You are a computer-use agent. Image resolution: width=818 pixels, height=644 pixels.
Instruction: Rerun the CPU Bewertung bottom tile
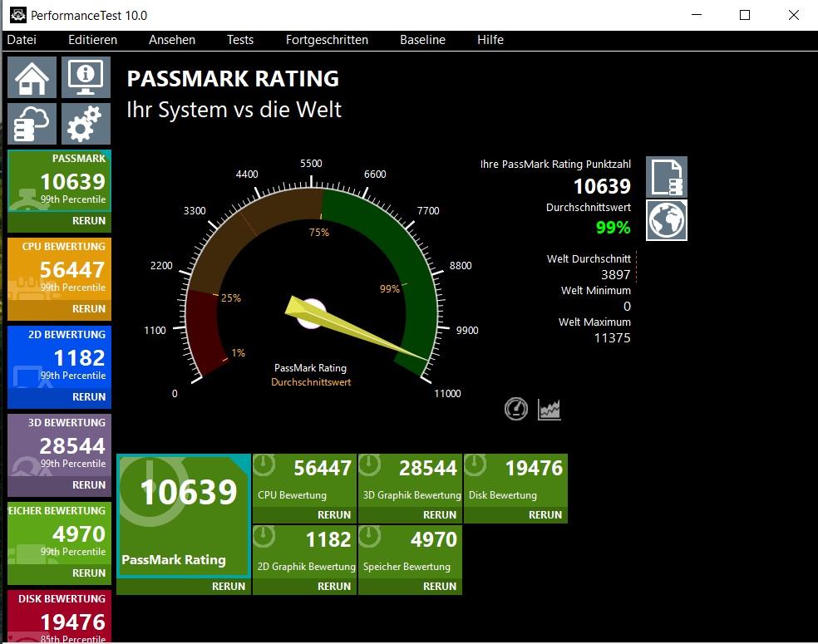pos(334,514)
